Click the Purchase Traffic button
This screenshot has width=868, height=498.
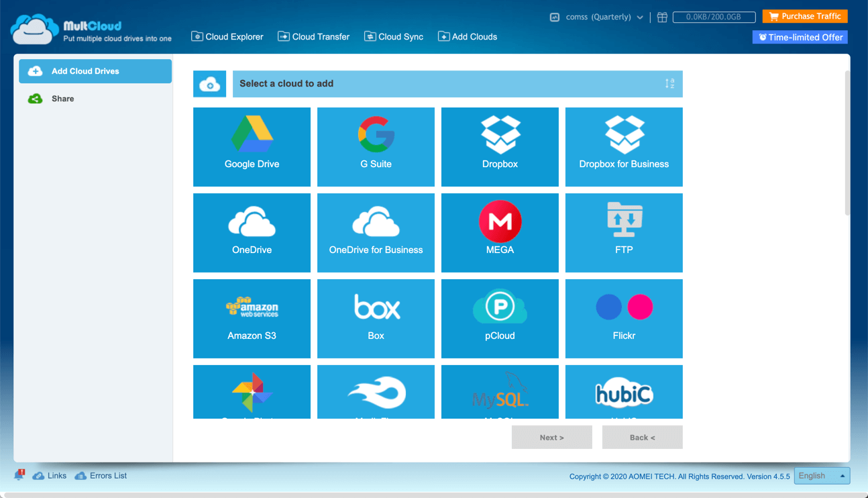pos(805,16)
